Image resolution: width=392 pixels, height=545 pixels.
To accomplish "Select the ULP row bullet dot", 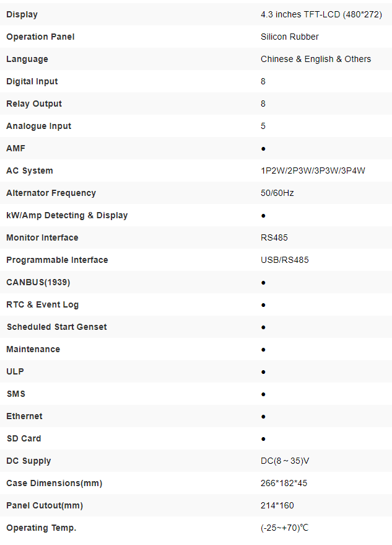I will [263, 372].
